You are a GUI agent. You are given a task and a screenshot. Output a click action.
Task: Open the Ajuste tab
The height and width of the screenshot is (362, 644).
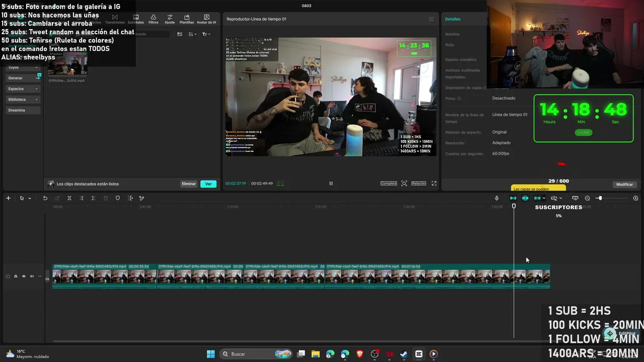point(170,19)
